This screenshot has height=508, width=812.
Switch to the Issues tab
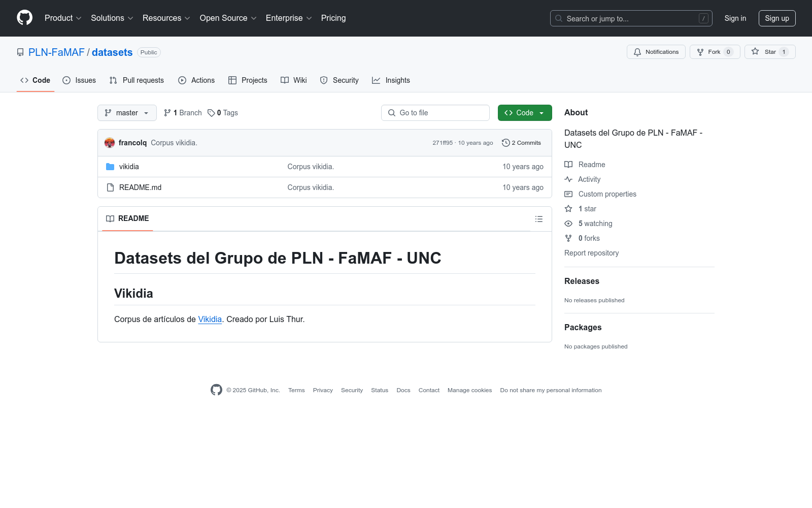(79, 80)
